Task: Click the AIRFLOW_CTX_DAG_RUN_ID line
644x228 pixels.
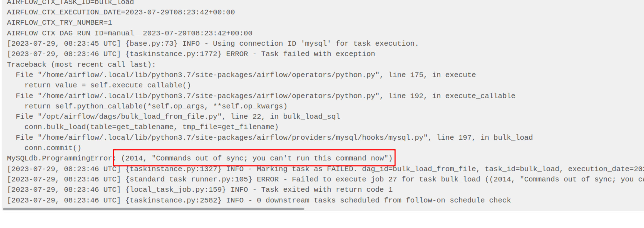Action: (x=130, y=33)
